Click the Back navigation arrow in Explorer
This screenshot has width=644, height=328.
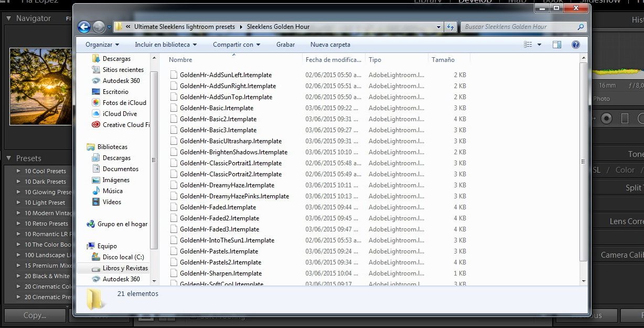pos(84,27)
